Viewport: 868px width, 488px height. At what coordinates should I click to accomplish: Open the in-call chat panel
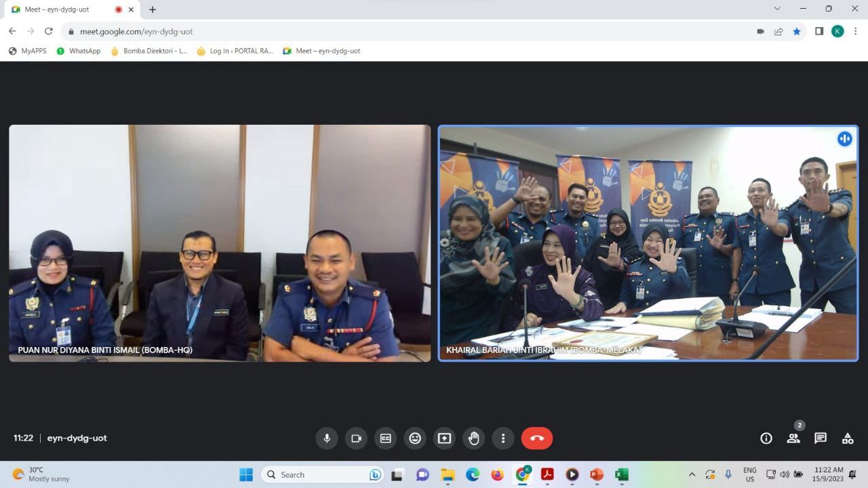click(x=821, y=439)
